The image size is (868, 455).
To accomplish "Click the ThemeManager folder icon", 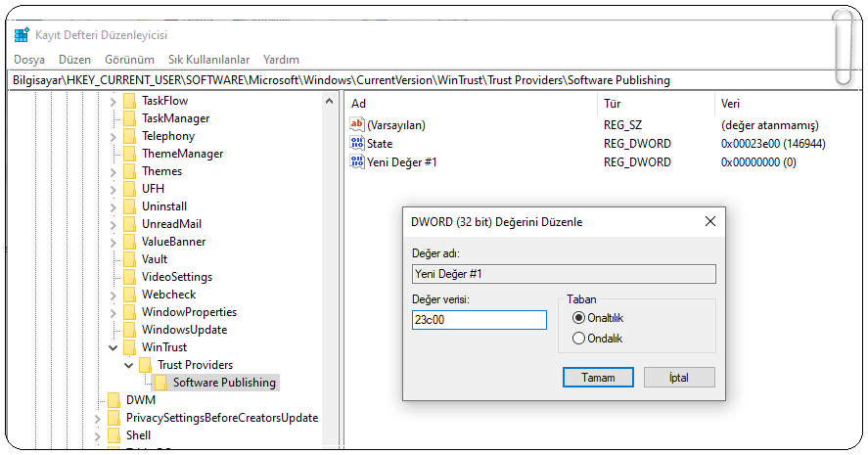I will pos(129,154).
